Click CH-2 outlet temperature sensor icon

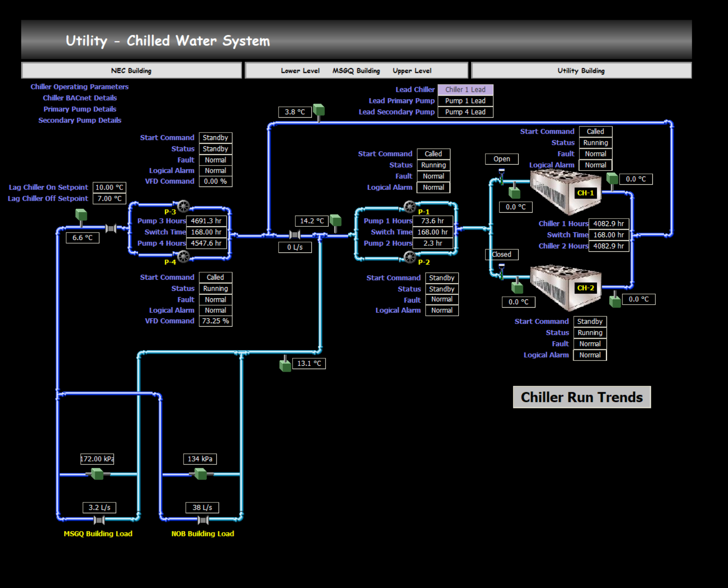coord(615,299)
